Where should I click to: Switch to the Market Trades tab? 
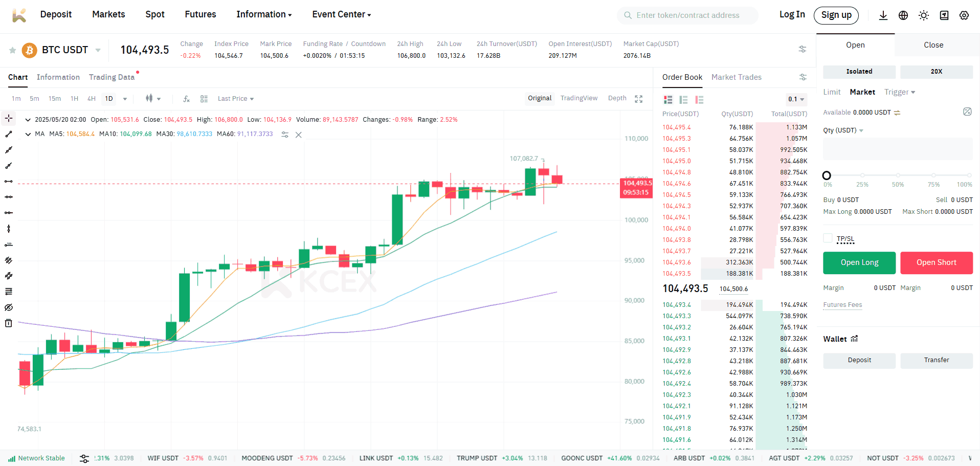(736, 77)
